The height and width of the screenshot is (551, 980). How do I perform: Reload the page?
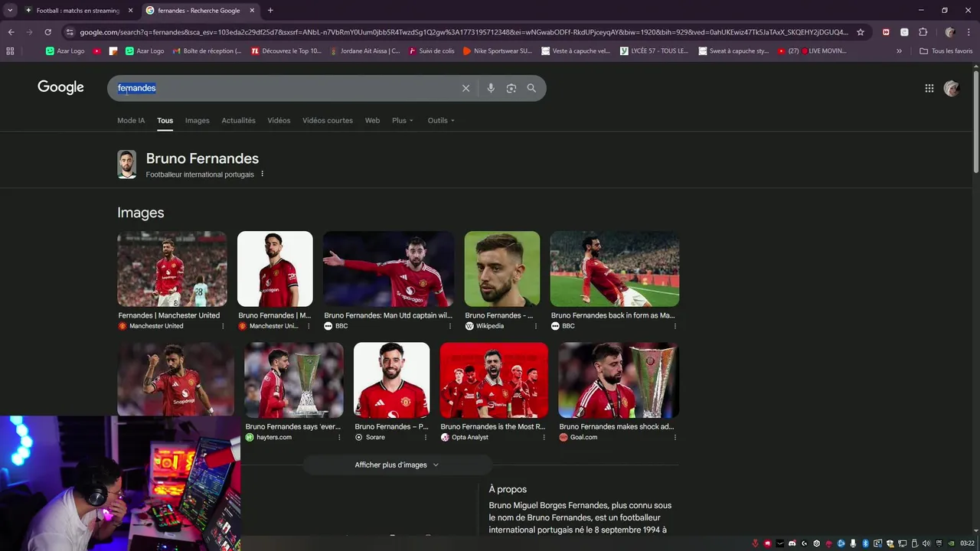coord(47,32)
